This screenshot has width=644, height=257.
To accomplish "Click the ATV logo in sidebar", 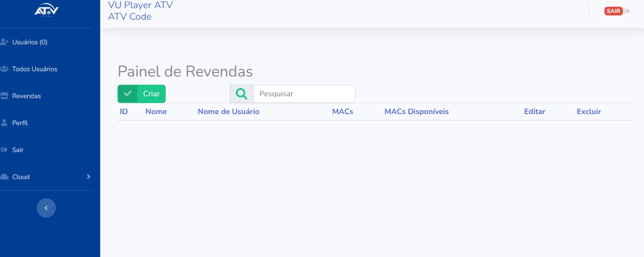I will [46, 11].
